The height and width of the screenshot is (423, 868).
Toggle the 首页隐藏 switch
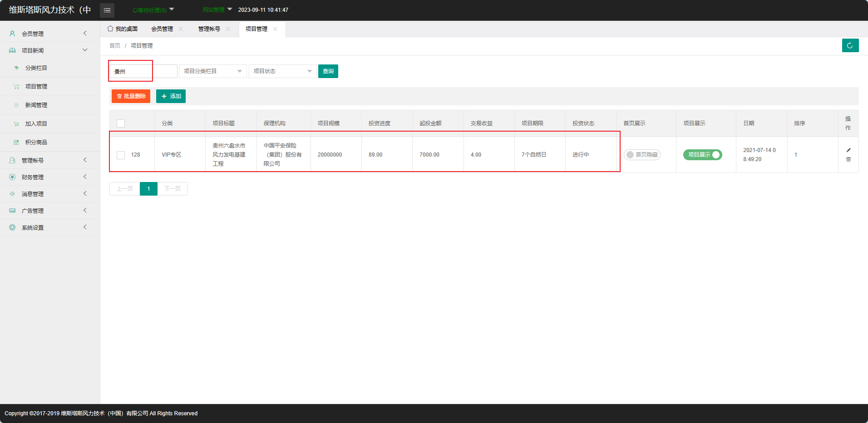(642, 155)
